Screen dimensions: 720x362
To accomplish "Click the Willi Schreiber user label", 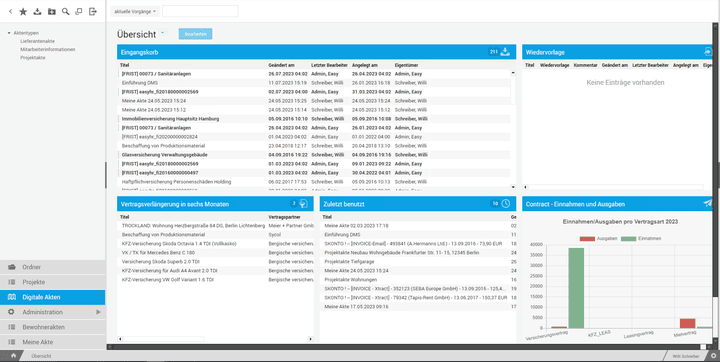I will 686,356.
